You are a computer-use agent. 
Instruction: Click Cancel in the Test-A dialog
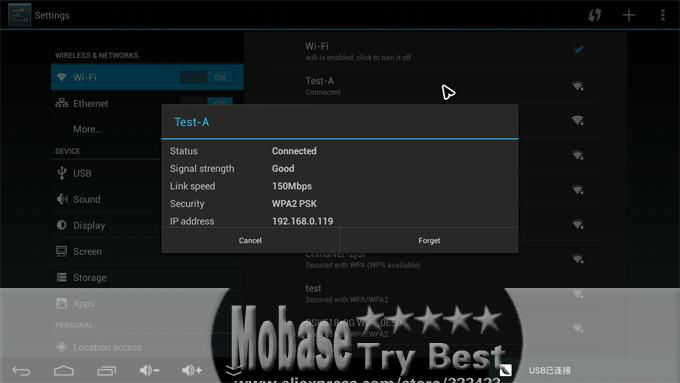coord(250,240)
